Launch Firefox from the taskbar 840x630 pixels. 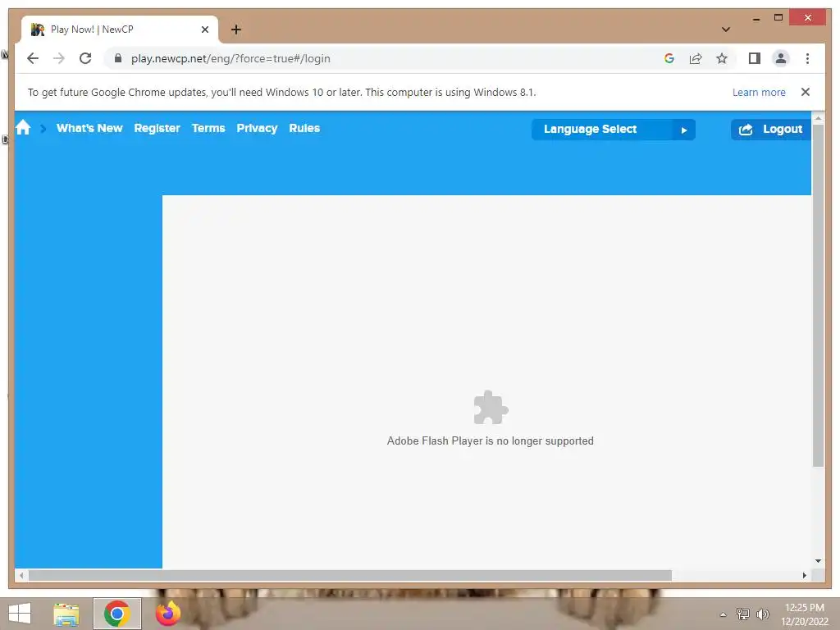click(x=168, y=614)
